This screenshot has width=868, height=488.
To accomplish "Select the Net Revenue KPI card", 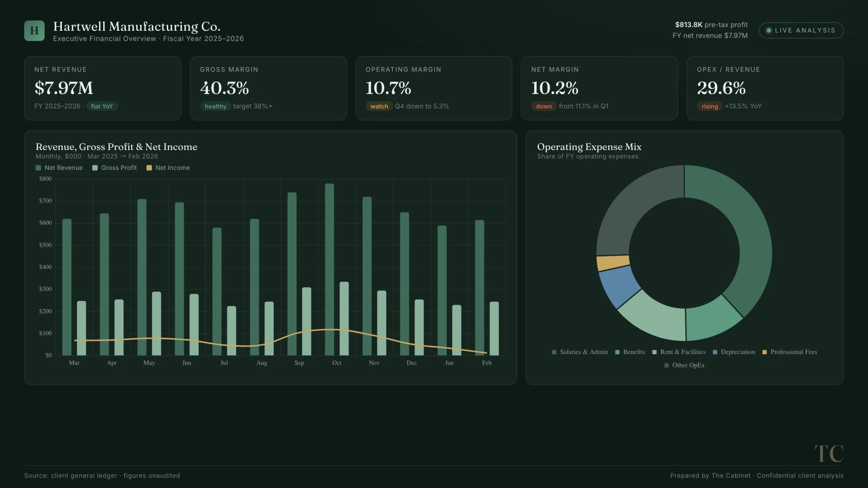I will 103,88.
